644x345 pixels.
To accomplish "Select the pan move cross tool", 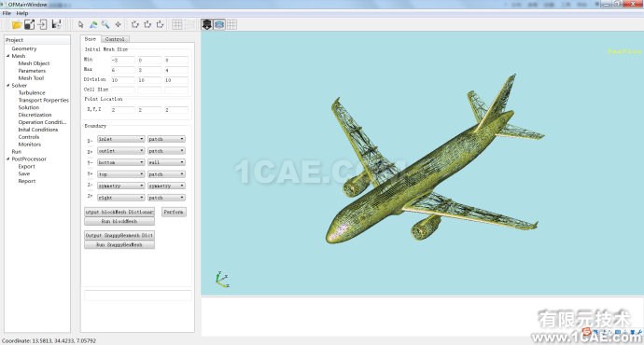I will 119,24.
